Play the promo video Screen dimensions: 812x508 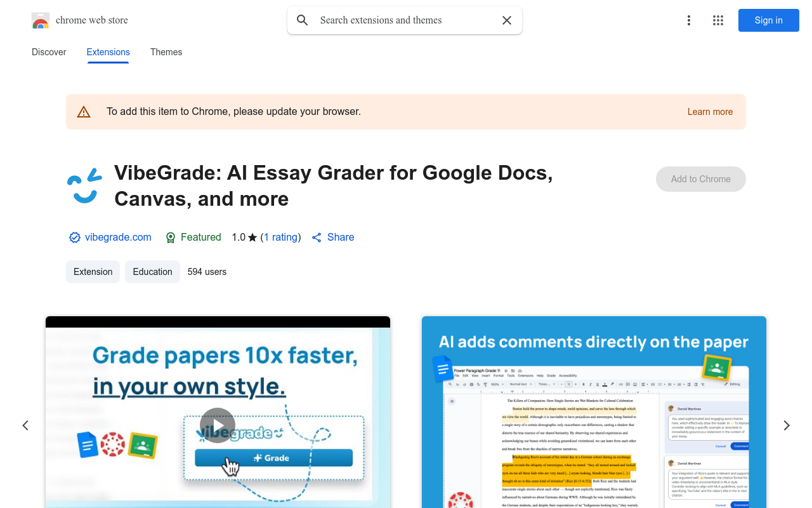(218, 425)
